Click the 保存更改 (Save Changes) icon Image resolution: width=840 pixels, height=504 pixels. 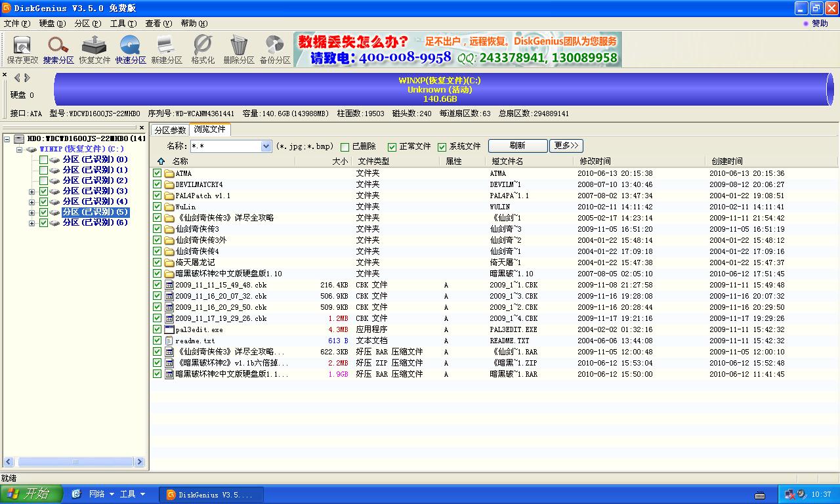pyautogui.click(x=20, y=49)
